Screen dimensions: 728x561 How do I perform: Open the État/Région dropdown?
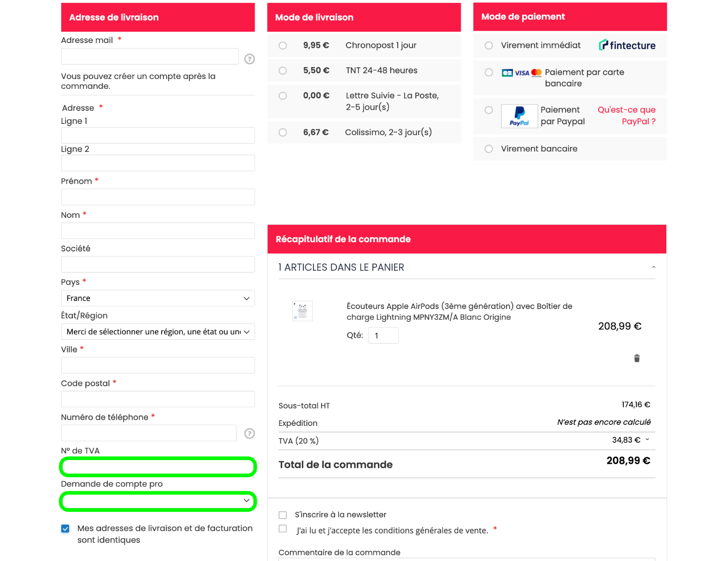pos(158,332)
